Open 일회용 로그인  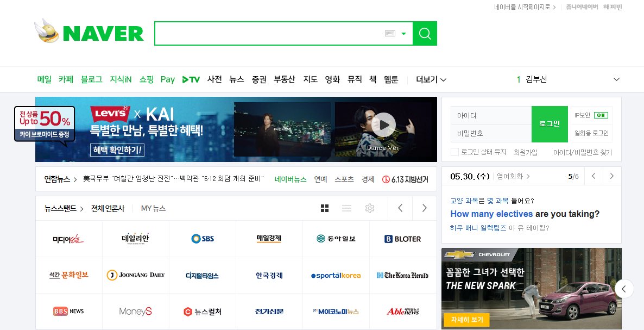point(591,133)
